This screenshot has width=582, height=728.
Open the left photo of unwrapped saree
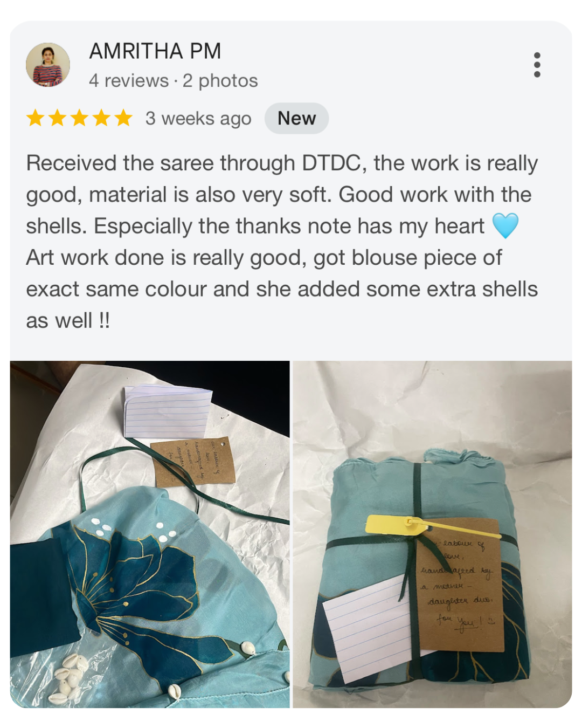click(x=150, y=534)
